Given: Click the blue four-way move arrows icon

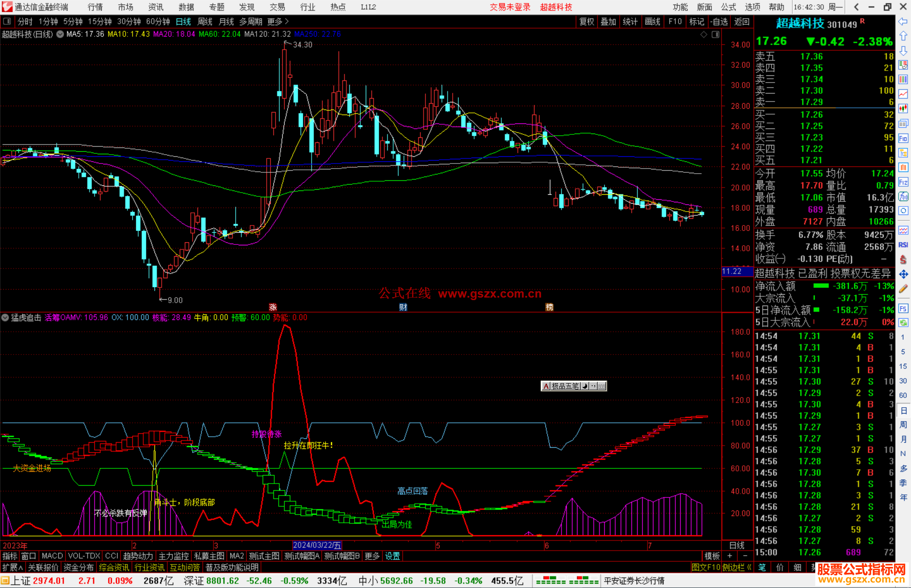Looking at the screenshot, I should pyautogui.click(x=903, y=274).
